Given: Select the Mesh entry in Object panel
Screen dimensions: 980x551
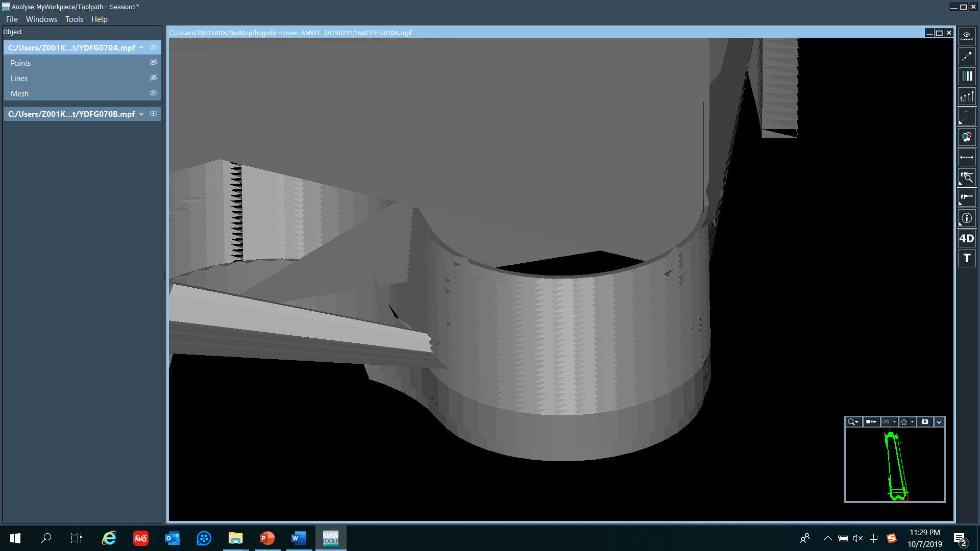Looking at the screenshot, I should coord(19,94).
